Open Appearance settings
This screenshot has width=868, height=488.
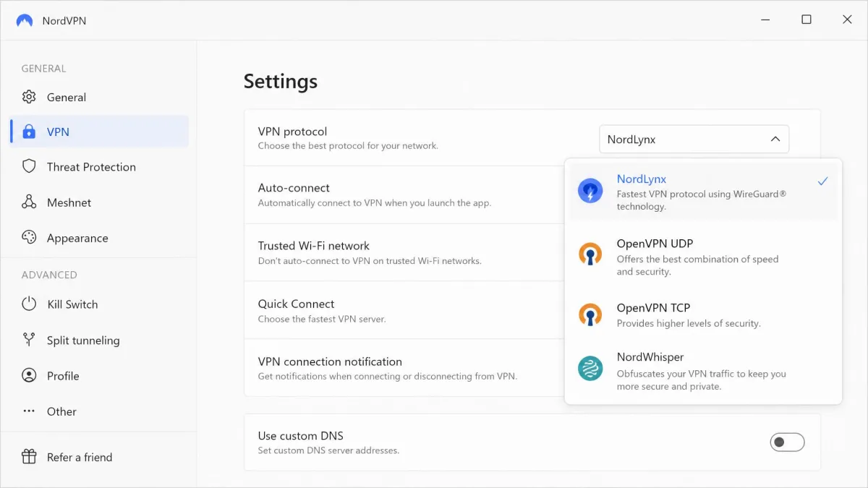click(x=99, y=237)
